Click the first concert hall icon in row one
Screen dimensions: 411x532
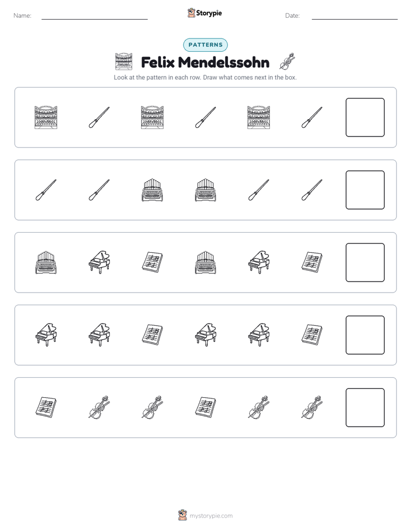[46, 117]
